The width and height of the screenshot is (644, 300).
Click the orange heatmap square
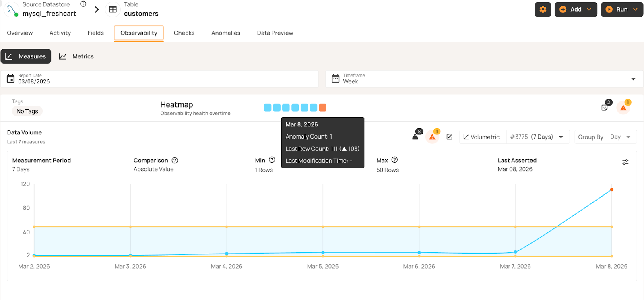[x=323, y=108]
